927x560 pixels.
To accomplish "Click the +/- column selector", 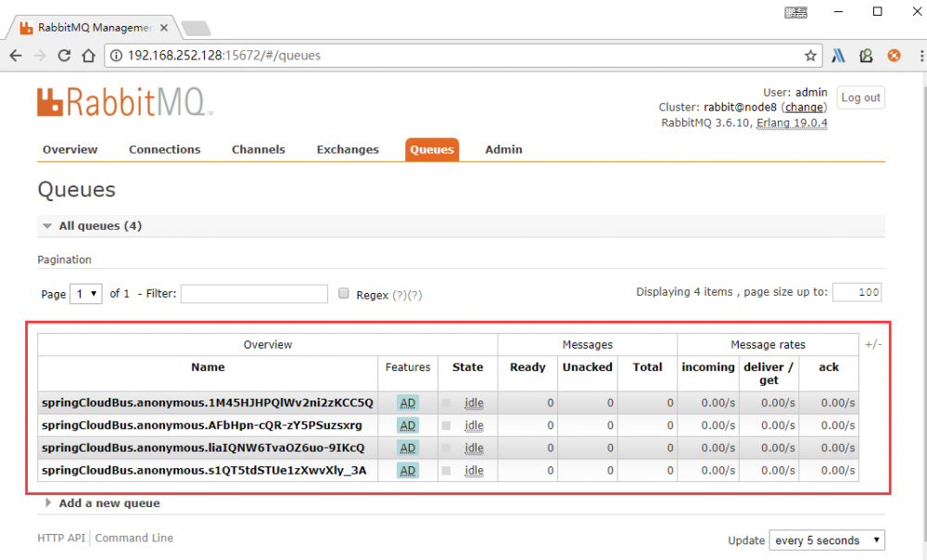I will 873,344.
